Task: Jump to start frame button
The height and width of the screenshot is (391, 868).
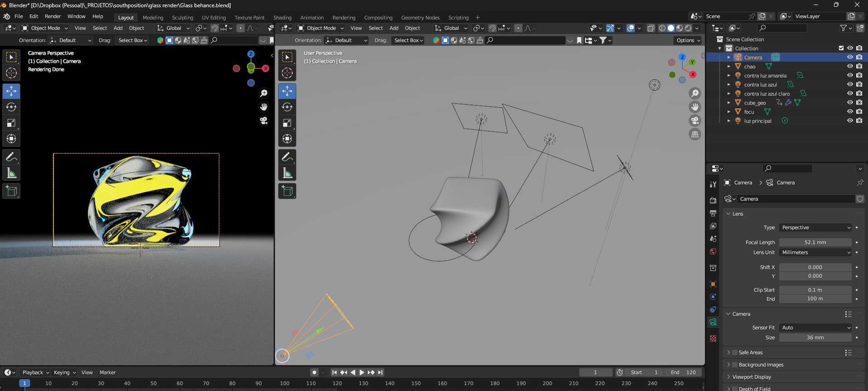Action: click(x=334, y=372)
